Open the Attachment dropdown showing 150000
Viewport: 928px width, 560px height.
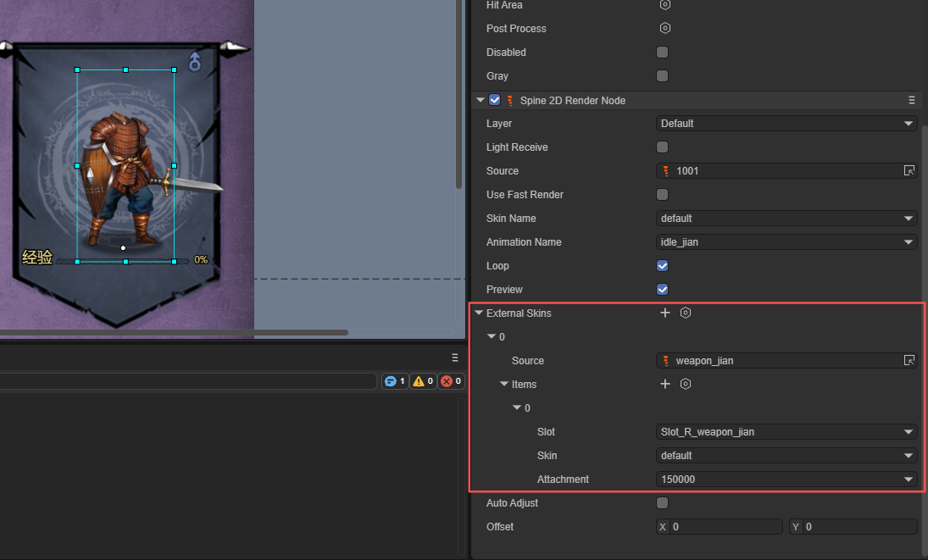[x=786, y=479]
